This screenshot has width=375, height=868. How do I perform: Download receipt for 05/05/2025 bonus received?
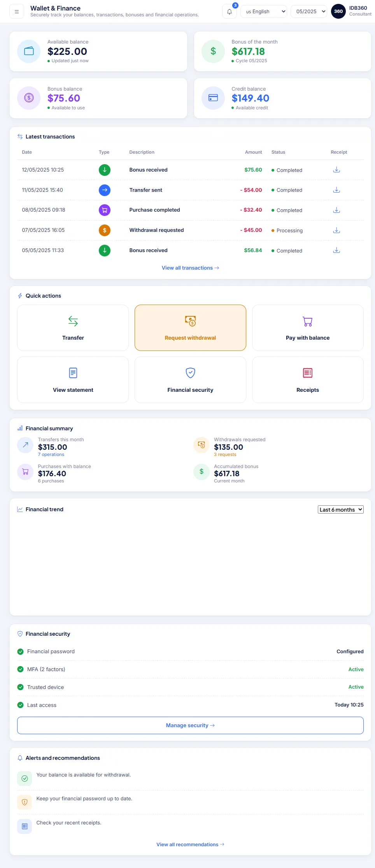tap(336, 250)
